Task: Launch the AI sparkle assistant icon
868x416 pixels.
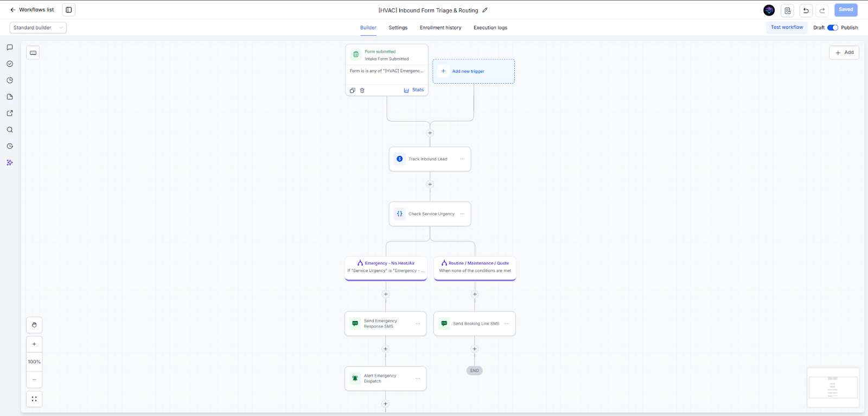Action: [x=10, y=162]
